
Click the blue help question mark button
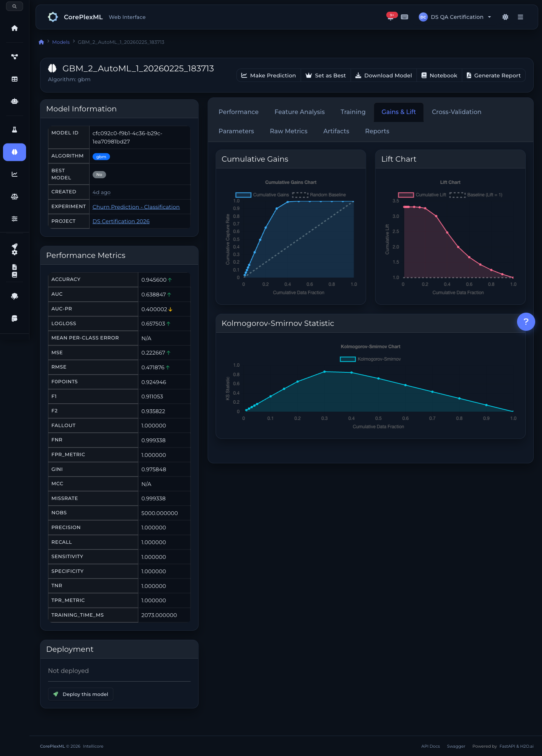526,322
